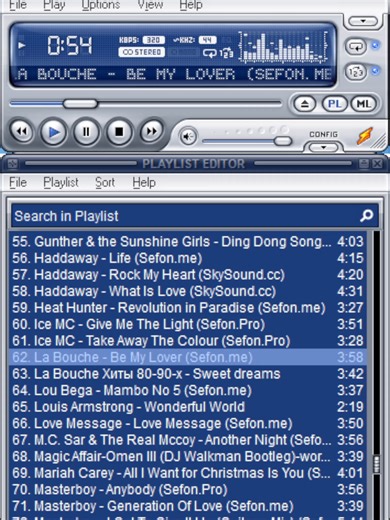
Task: Select track 62 La Bouche Be My Lover
Action: point(188,357)
